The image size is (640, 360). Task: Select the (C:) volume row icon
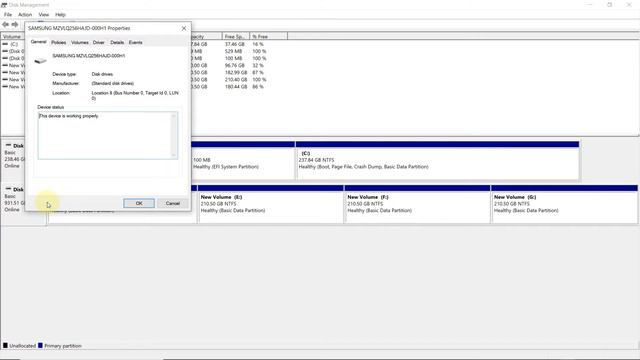[x=5, y=44]
